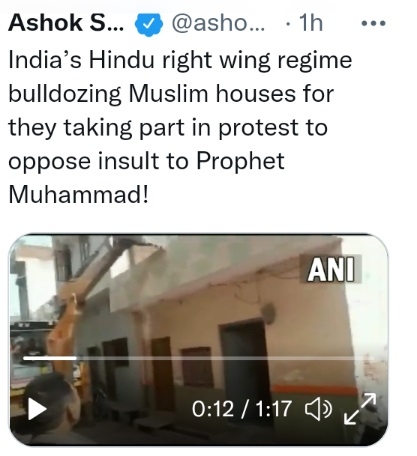Click the ANI watermark logo on video
The height and width of the screenshot is (456, 417).
(x=331, y=270)
